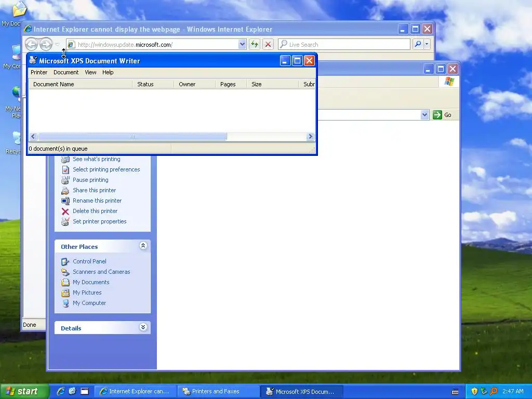Viewport: 532px width, 399px height.
Task: Click the Security Center shield tray icon
Action: pos(474,391)
